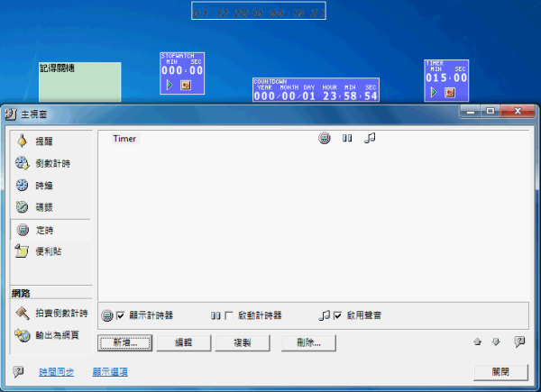
Task: Click the help icon at bottom left
Action: click(18, 371)
